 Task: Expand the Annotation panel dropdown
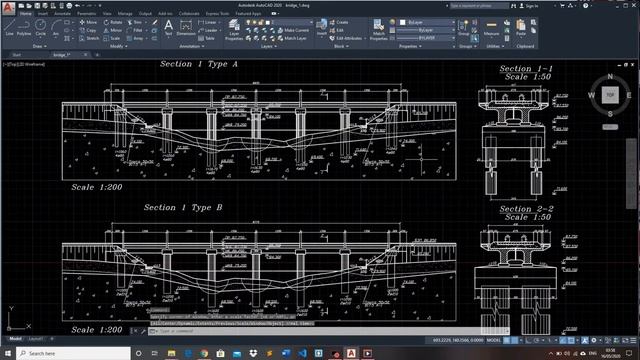[x=192, y=47]
